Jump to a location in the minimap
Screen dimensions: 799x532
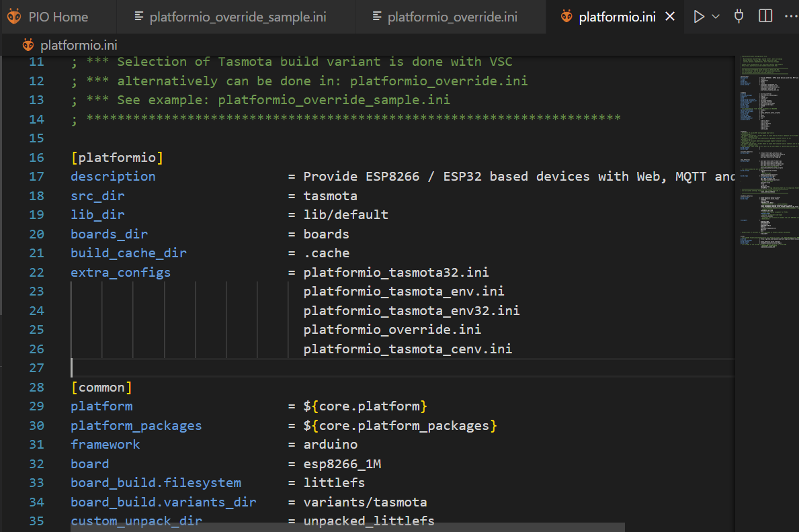click(x=766, y=153)
